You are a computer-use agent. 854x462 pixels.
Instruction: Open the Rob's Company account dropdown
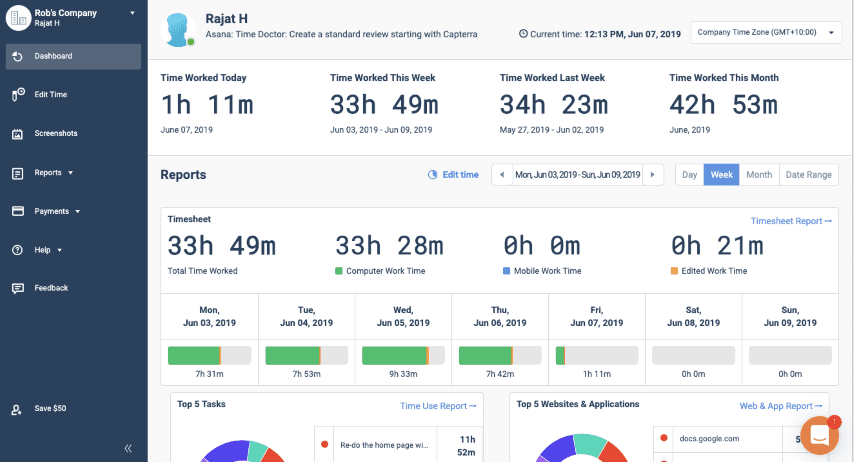131,13
